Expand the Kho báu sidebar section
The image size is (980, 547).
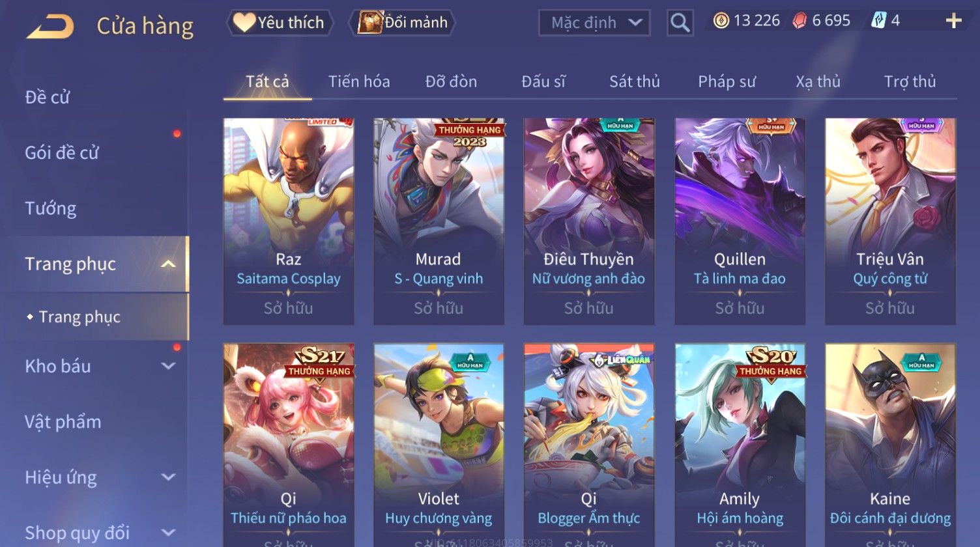pos(168,366)
